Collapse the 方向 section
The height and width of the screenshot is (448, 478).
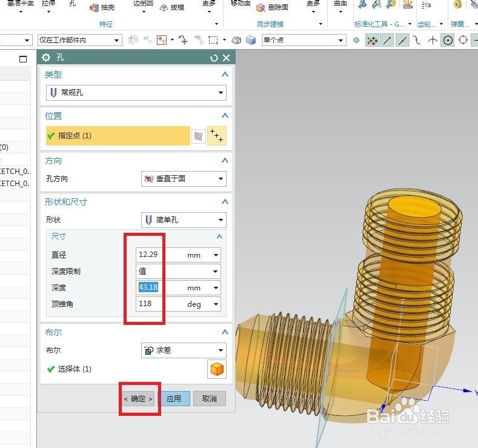pos(225,161)
